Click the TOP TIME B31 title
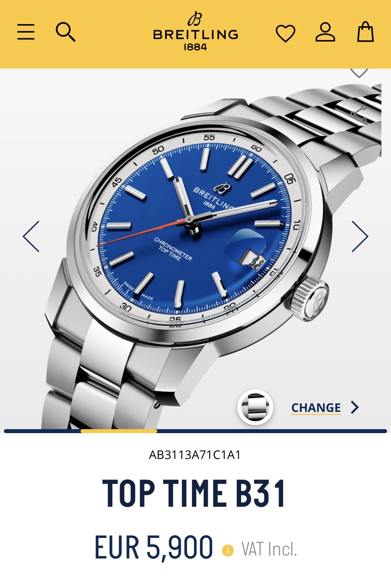391x588 pixels. coord(194,493)
